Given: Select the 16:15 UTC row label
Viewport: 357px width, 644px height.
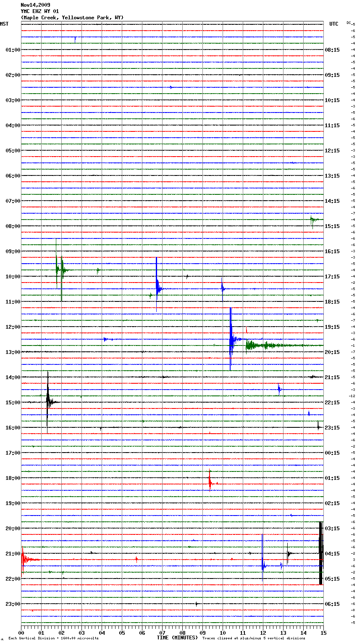Looking at the screenshot, I should point(332,251).
